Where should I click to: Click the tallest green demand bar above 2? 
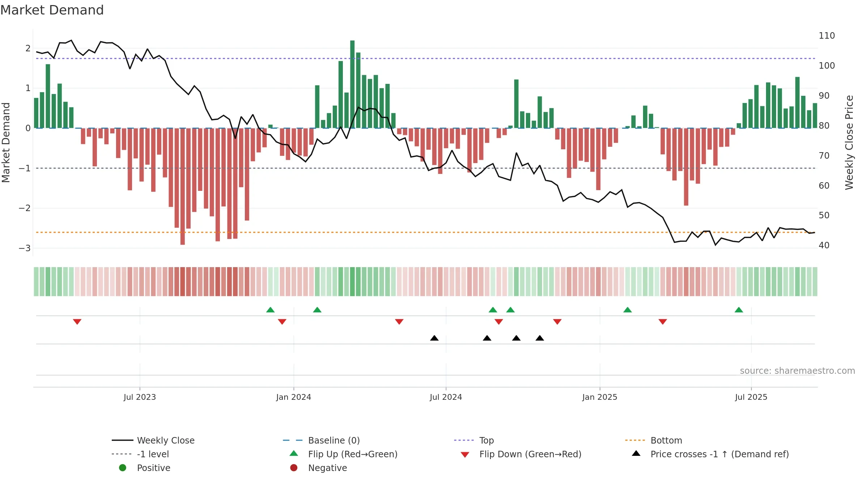click(352, 84)
